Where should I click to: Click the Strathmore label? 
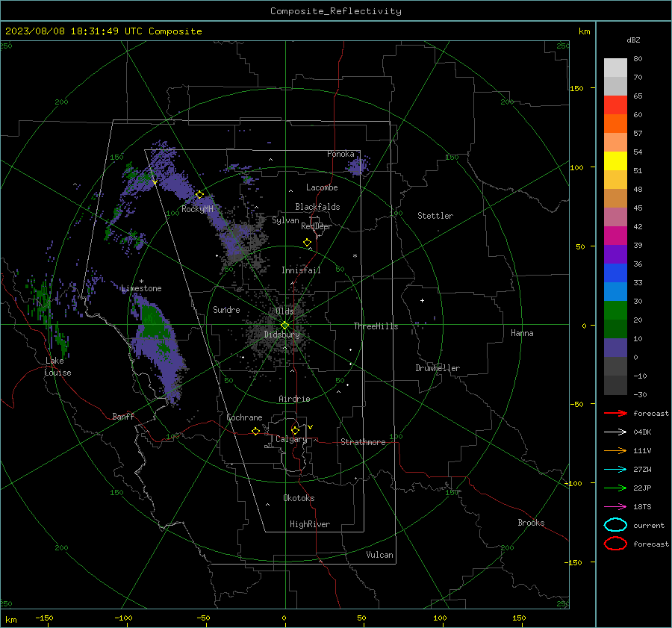[363, 442]
